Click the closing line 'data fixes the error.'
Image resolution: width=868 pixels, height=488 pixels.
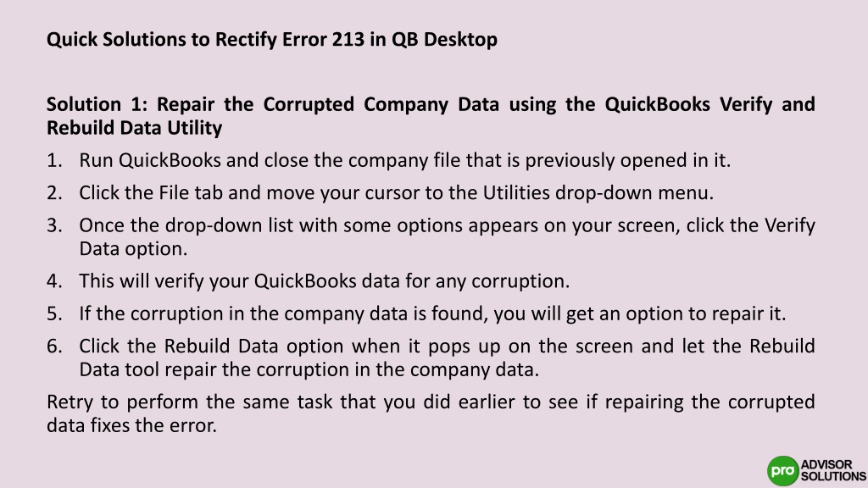tap(131, 425)
